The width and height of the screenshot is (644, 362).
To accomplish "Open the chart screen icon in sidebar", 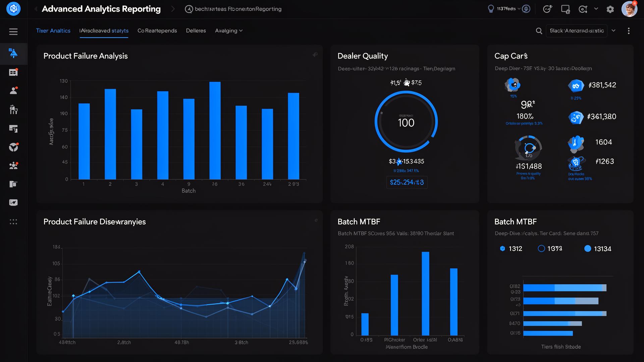I will (13, 202).
